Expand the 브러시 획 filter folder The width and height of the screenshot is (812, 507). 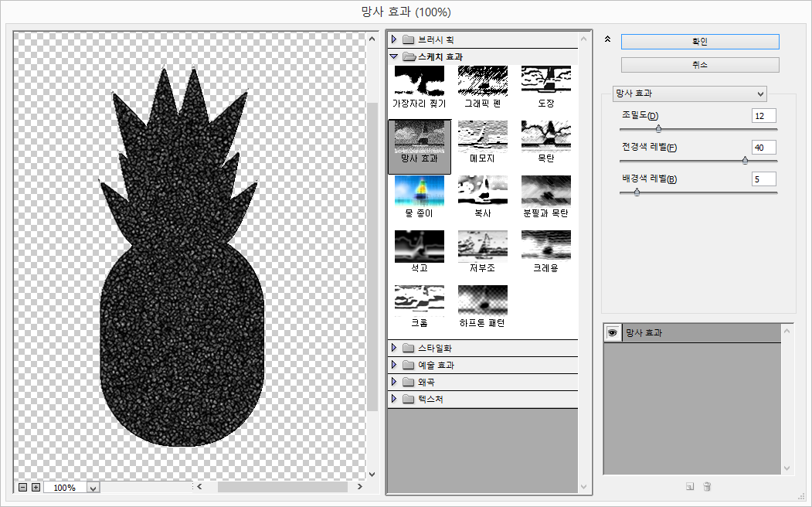[x=394, y=39]
